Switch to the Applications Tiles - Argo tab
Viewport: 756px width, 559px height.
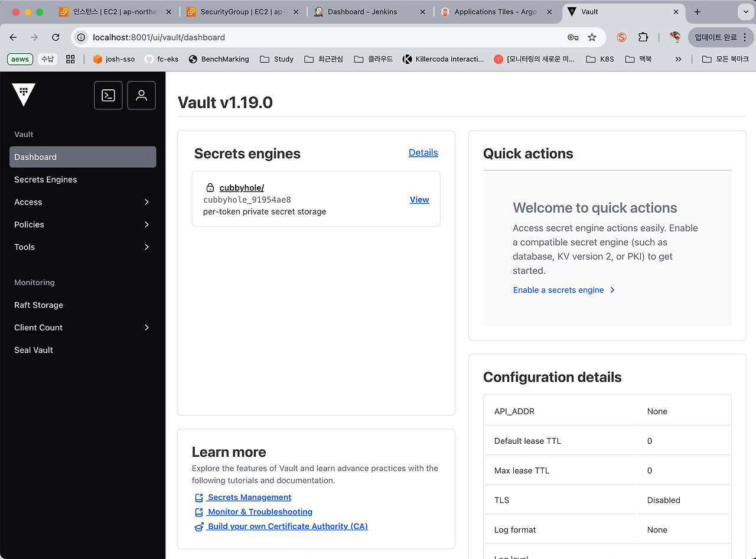point(496,12)
